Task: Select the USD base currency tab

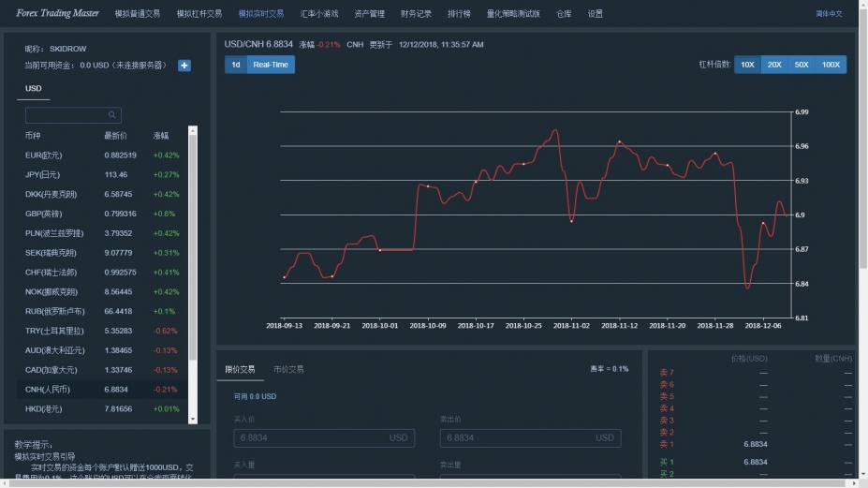Action: pos(33,89)
